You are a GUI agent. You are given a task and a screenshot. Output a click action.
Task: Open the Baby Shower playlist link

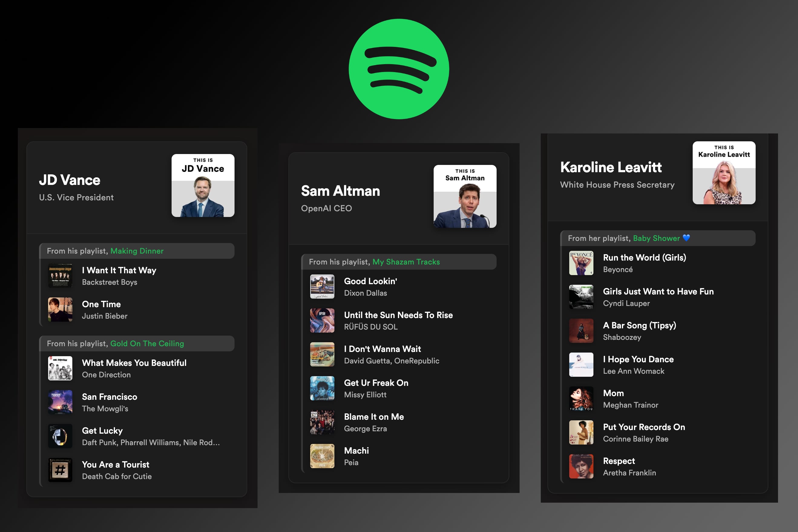[x=656, y=238]
